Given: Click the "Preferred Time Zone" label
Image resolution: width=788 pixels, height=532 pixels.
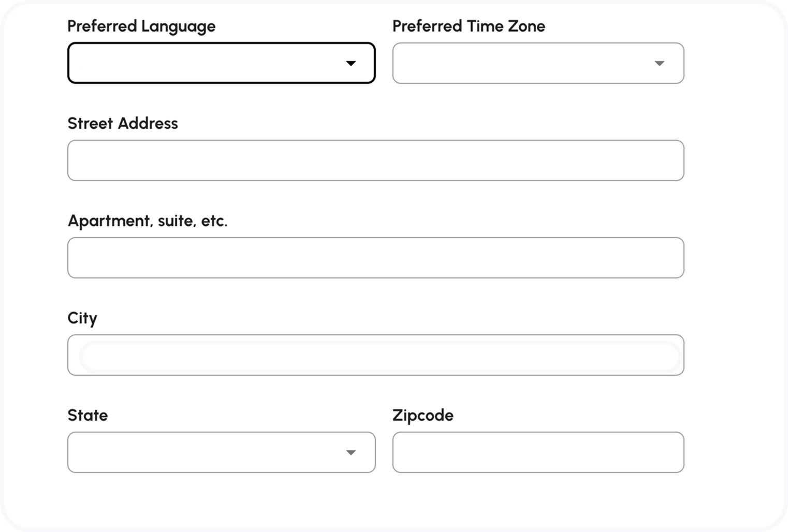Looking at the screenshot, I should point(469,26).
